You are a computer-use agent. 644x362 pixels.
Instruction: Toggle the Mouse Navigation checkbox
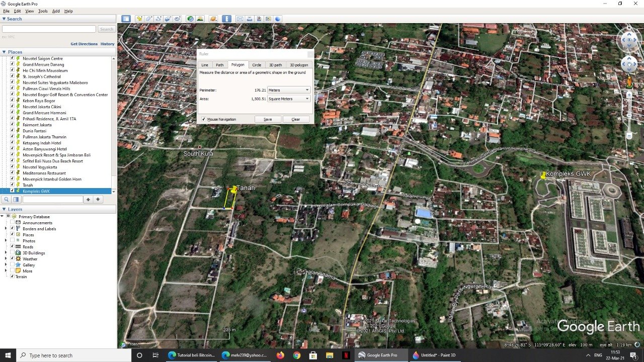click(x=204, y=119)
